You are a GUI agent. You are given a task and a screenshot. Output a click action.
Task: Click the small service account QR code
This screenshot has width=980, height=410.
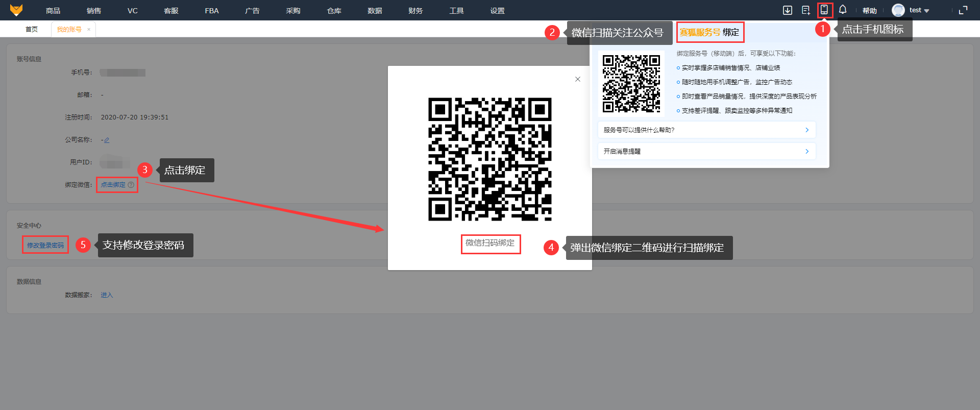(631, 84)
